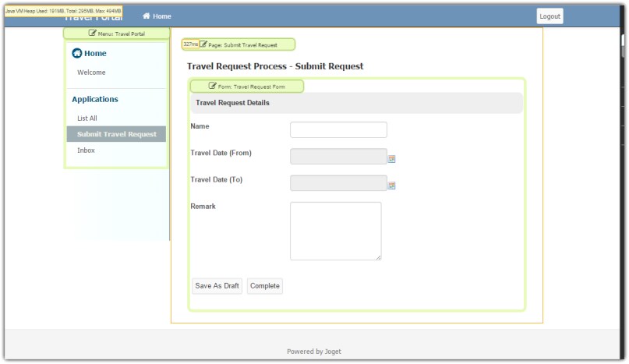Click the Logout button

pos(550,16)
